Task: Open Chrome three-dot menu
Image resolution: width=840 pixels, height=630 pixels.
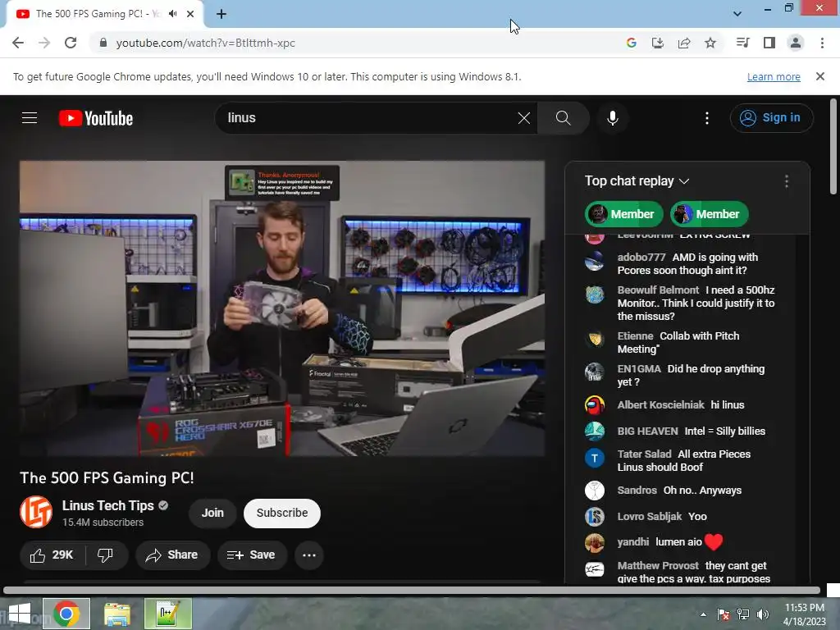Action: click(x=822, y=43)
